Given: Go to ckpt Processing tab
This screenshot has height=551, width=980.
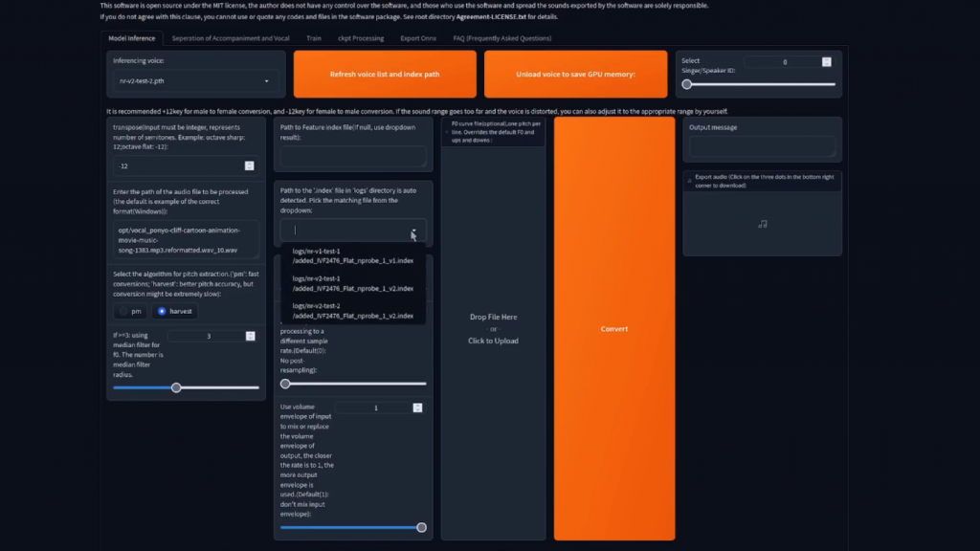Looking at the screenshot, I should (361, 38).
